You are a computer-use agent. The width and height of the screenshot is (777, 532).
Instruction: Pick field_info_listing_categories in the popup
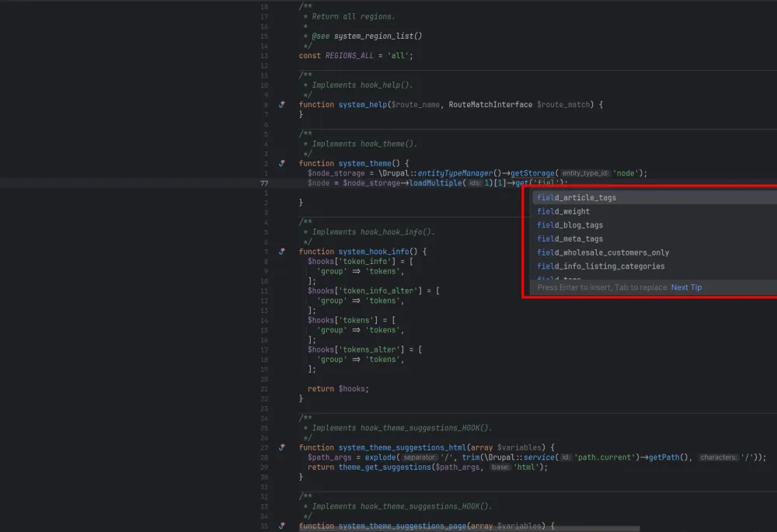click(601, 266)
